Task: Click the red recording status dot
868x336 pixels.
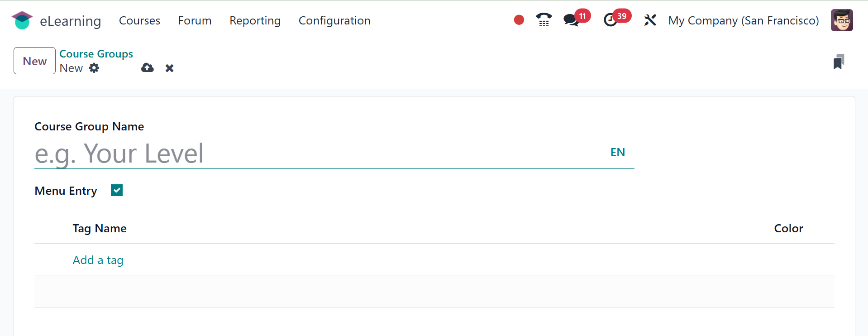Action: tap(519, 20)
